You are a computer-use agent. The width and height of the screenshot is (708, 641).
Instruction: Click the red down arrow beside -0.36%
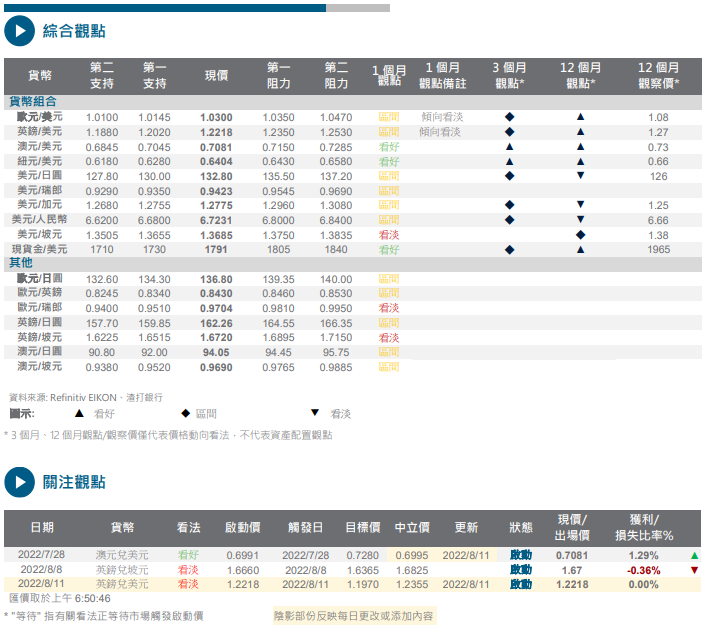click(694, 570)
